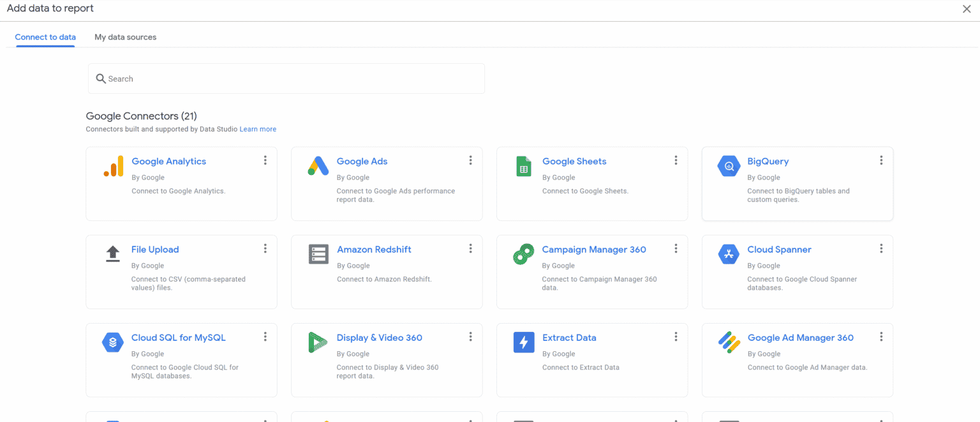Select the Extract Data lightning icon
Screen dimensions: 980x422
(524, 342)
